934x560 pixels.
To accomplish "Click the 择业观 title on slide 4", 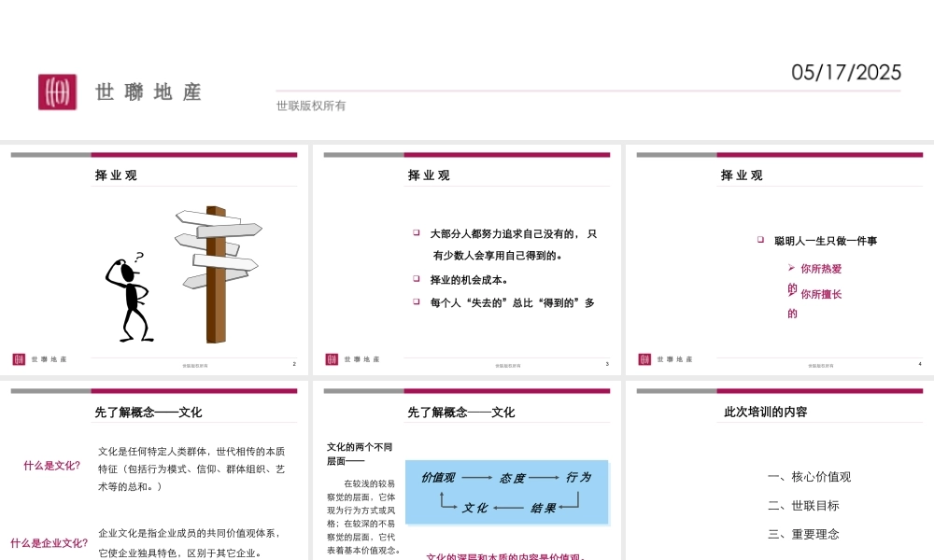I will click(742, 175).
